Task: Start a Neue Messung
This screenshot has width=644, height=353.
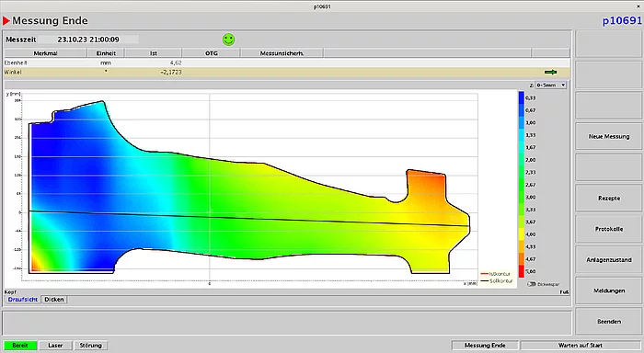Action: click(x=609, y=136)
